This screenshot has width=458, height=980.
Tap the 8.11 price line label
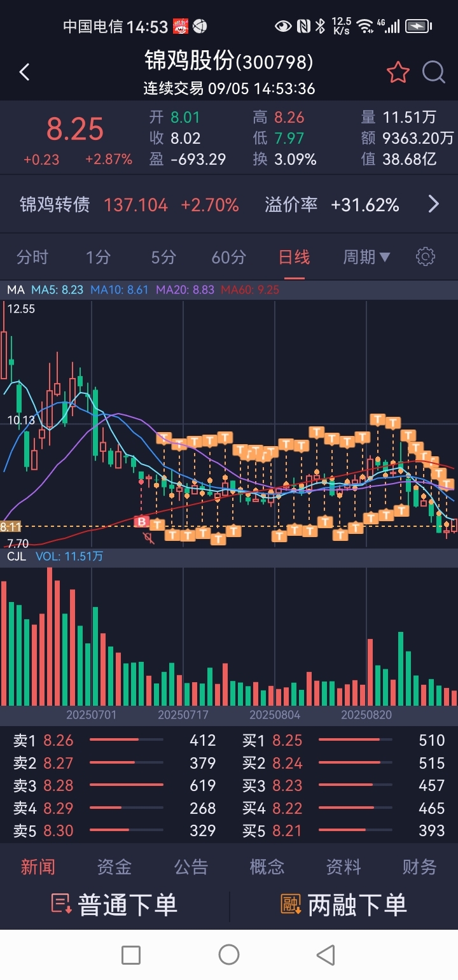pos(11,527)
